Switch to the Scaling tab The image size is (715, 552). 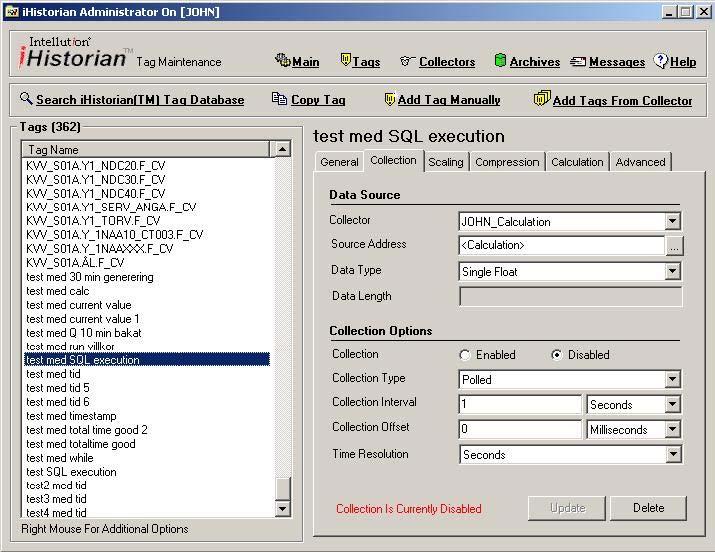446,162
